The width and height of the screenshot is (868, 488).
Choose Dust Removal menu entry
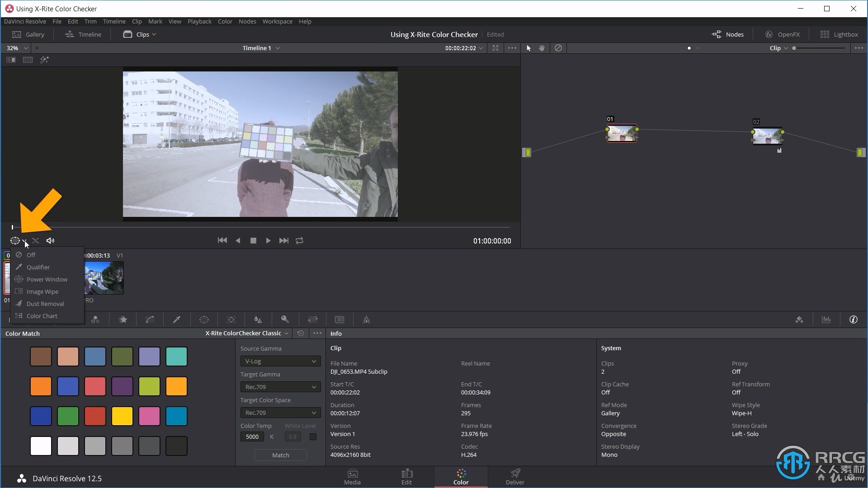pyautogui.click(x=47, y=304)
